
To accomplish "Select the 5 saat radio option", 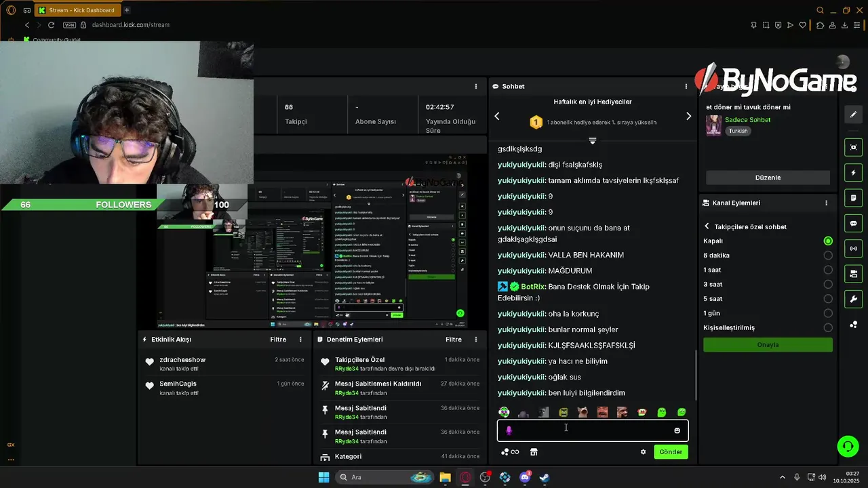I will coord(828,299).
